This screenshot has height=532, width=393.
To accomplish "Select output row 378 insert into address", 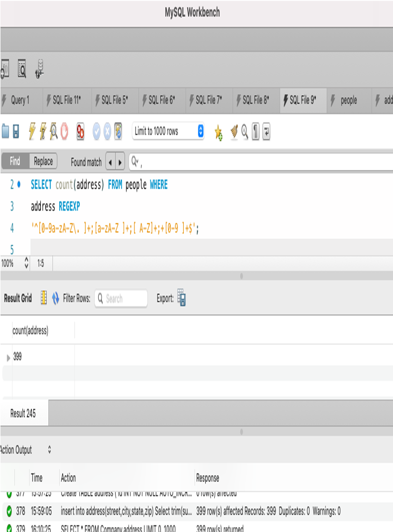I will (x=196, y=511).
